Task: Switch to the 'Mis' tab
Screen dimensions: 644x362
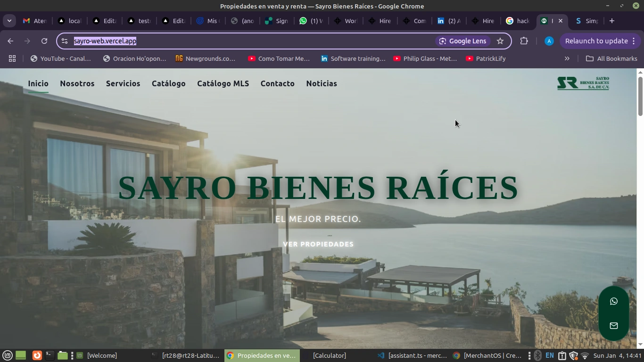Action: [x=207, y=21]
